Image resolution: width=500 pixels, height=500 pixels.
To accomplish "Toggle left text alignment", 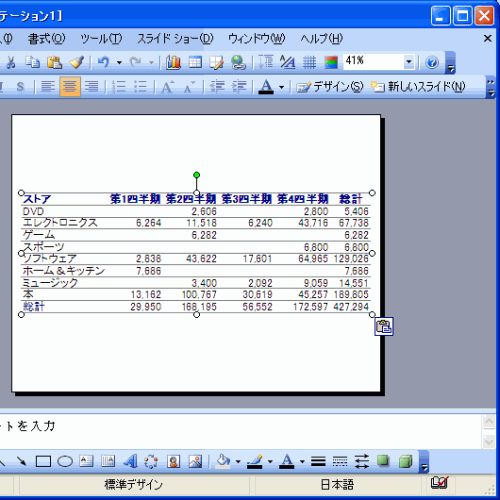I will 48,87.
